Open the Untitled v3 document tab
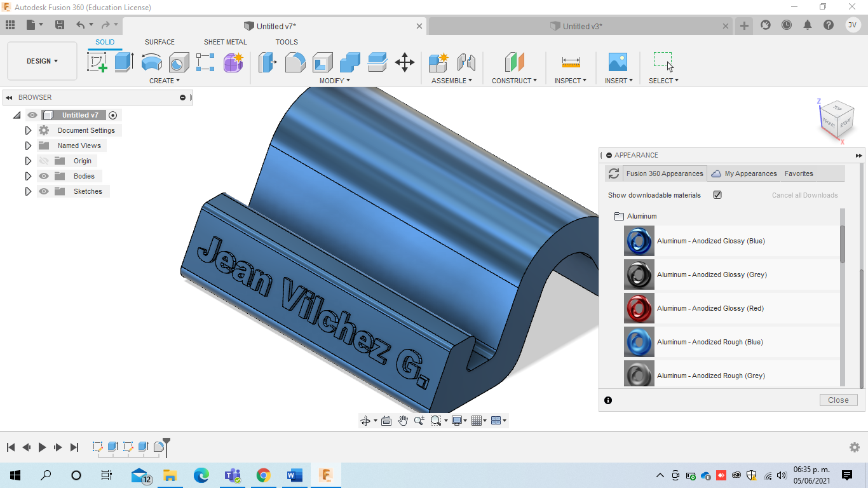This screenshot has width=868, height=488. 582,26
